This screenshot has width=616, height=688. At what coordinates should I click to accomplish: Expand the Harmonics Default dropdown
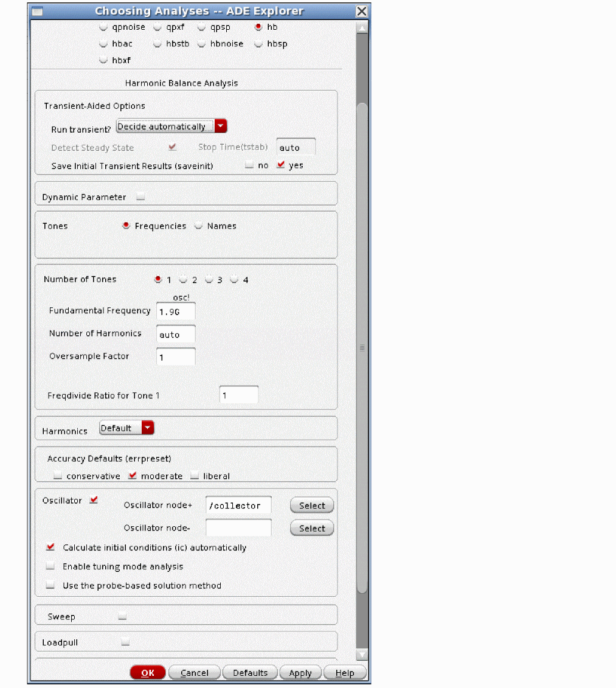[148, 428]
